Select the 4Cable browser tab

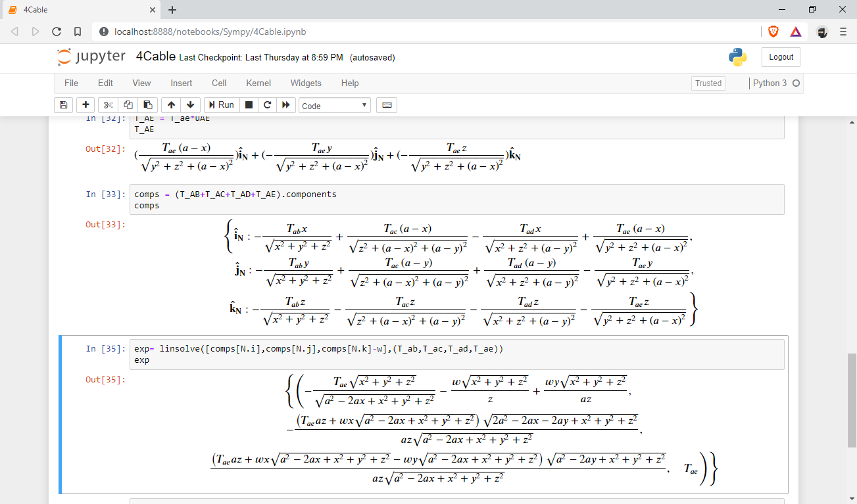tap(80, 10)
